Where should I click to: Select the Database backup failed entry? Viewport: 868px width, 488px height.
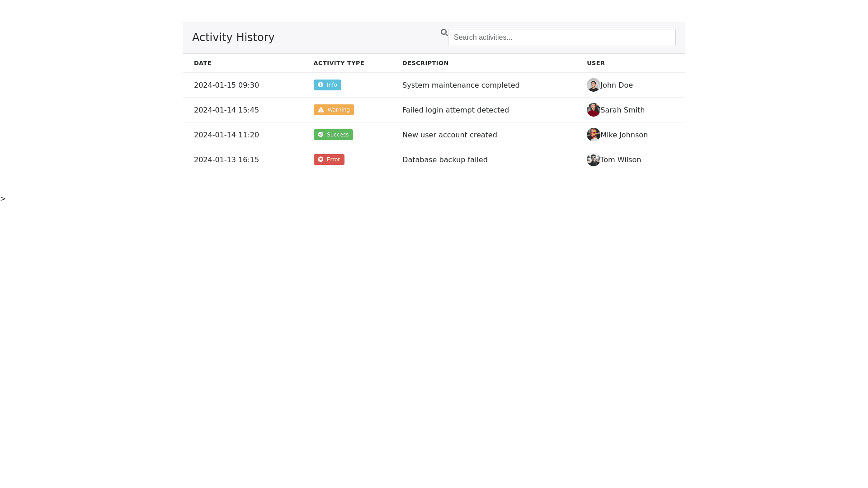coord(444,160)
